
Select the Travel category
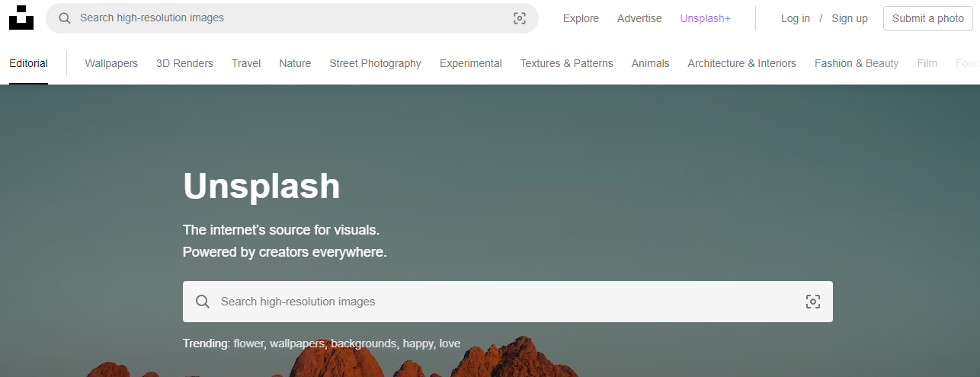coord(246,63)
